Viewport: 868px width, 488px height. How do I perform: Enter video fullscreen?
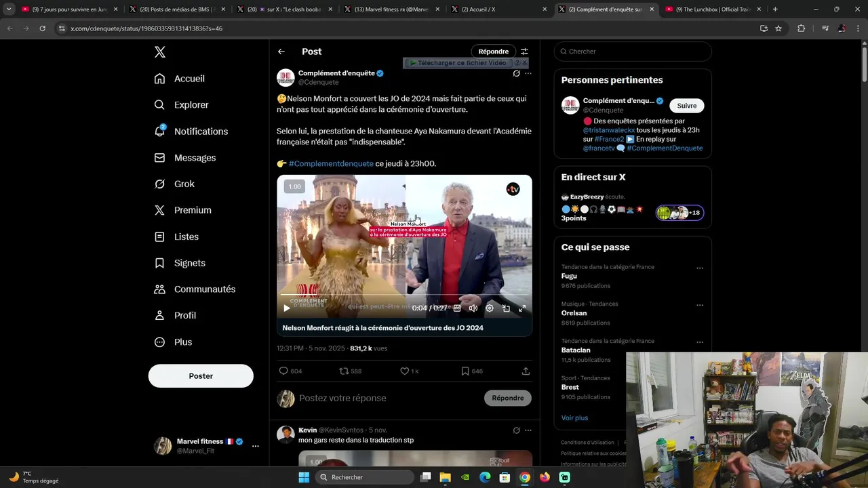tap(522, 308)
